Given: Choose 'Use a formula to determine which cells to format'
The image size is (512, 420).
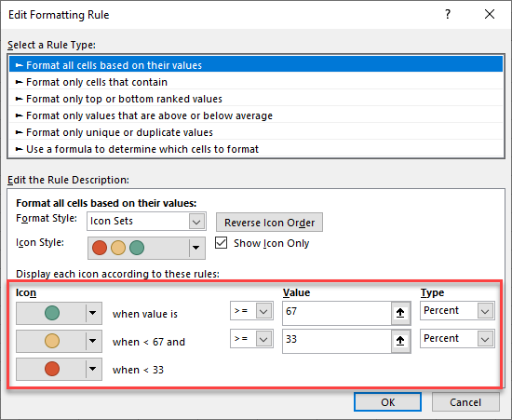Looking at the screenshot, I should point(256,149).
